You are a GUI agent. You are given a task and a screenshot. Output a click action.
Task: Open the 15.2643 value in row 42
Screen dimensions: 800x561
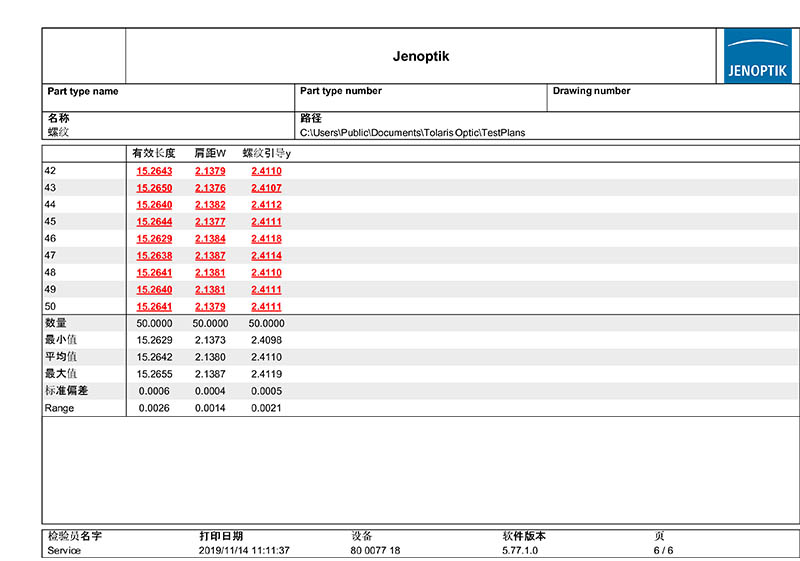154,171
